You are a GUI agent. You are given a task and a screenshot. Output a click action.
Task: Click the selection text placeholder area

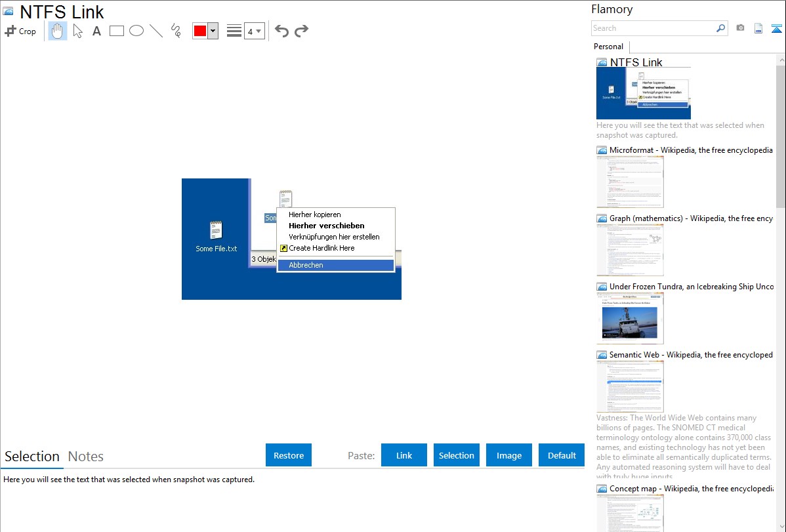tap(129, 480)
